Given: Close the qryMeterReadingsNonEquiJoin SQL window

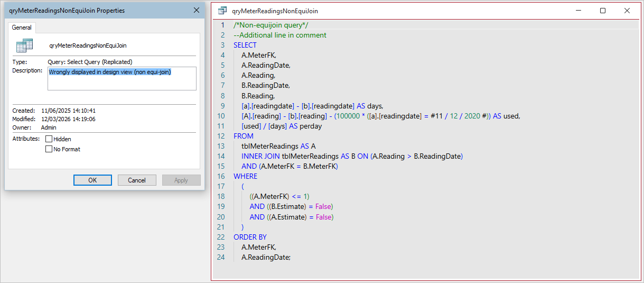Looking at the screenshot, I should (x=627, y=11).
